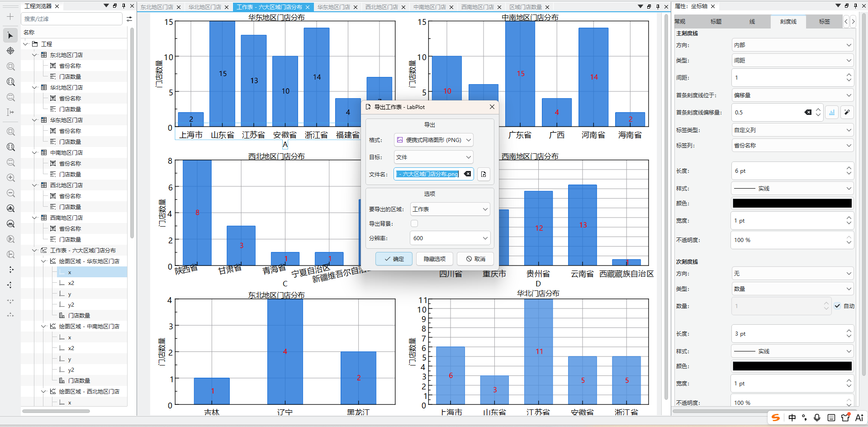Click the bar chart icon beside tick offset

[x=832, y=112]
